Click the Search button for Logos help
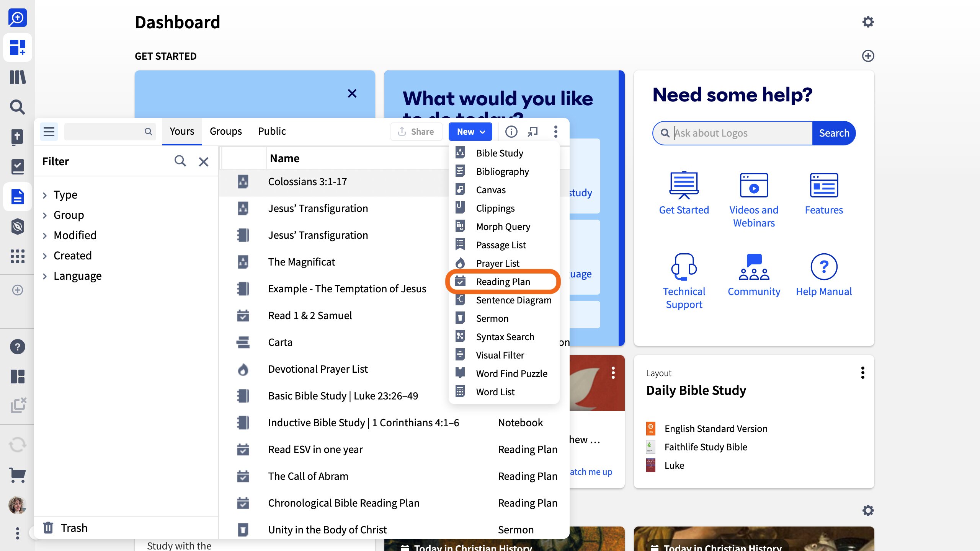980x551 pixels. 834,133
